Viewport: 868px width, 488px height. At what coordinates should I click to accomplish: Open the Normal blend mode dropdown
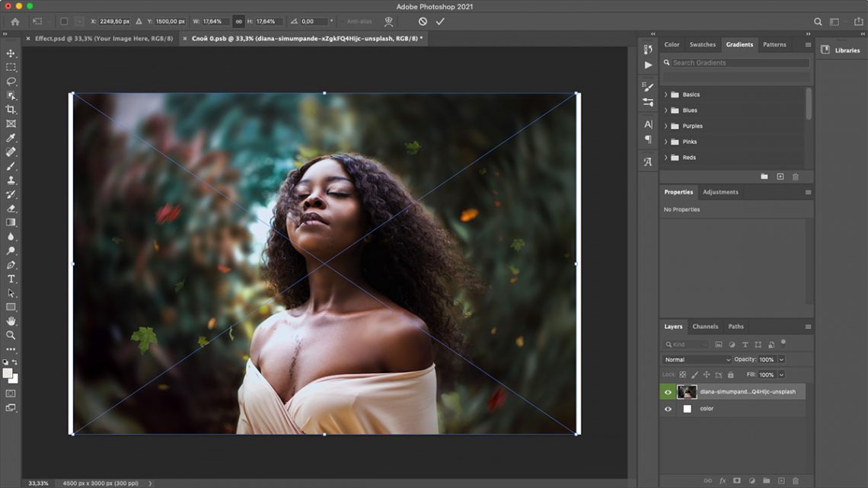(x=697, y=359)
